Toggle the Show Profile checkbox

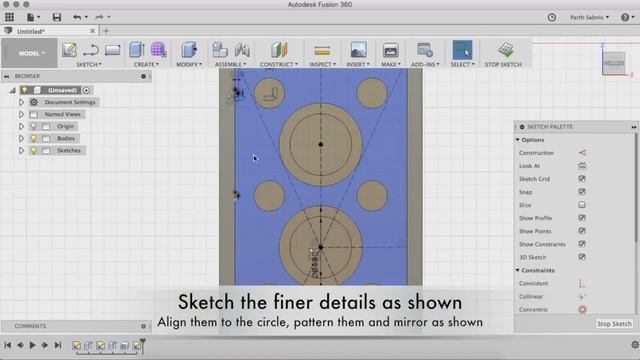pyautogui.click(x=582, y=218)
